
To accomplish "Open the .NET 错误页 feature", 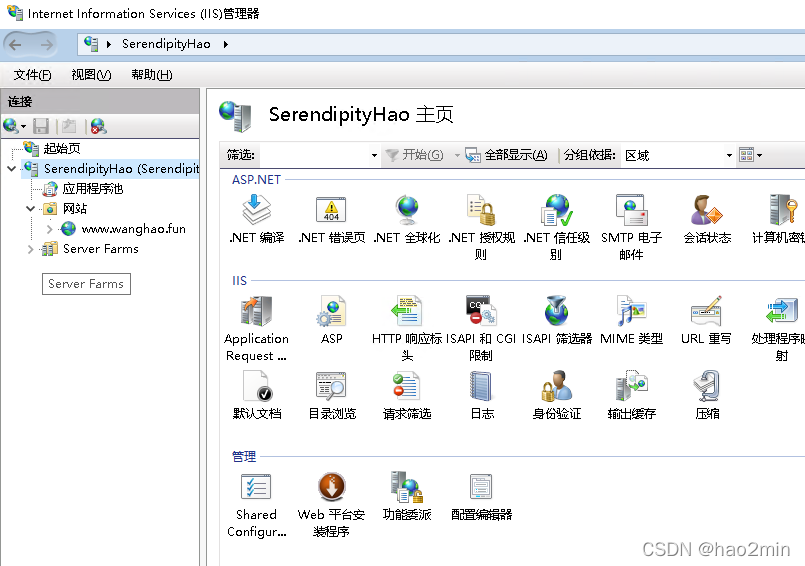I will (332, 219).
